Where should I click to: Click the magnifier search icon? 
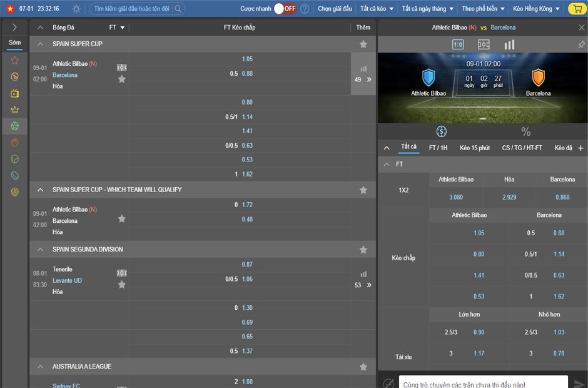click(178, 9)
